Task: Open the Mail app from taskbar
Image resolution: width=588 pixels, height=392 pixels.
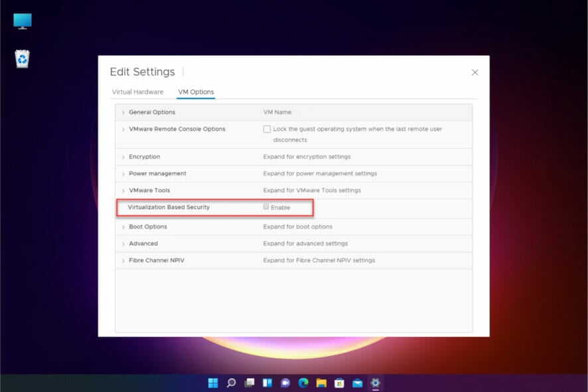Action: (357, 383)
